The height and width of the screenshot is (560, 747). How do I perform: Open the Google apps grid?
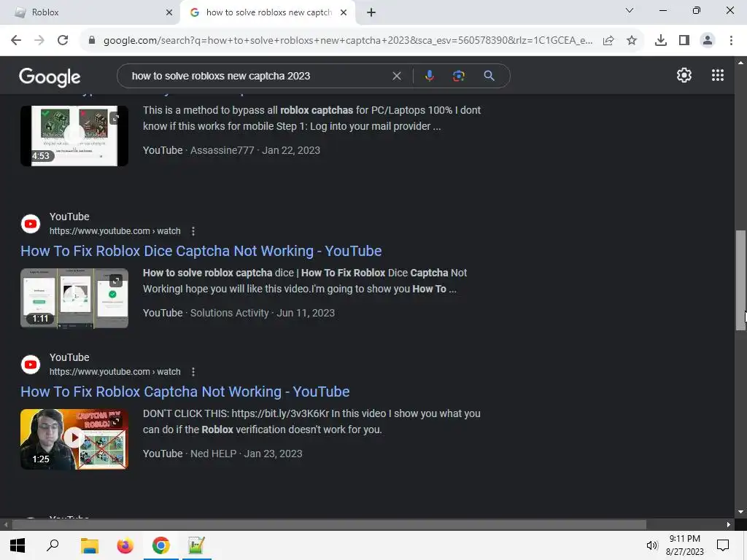click(x=718, y=75)
